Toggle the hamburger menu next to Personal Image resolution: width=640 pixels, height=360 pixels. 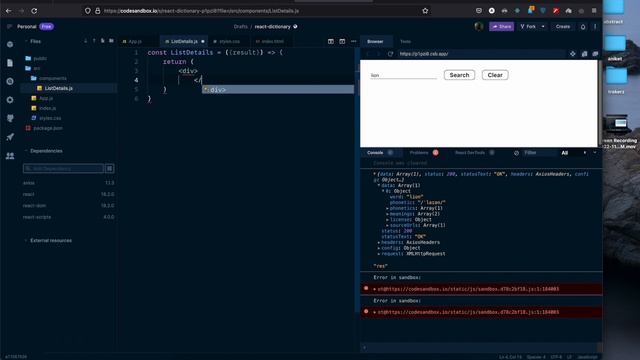click(9, 27)
